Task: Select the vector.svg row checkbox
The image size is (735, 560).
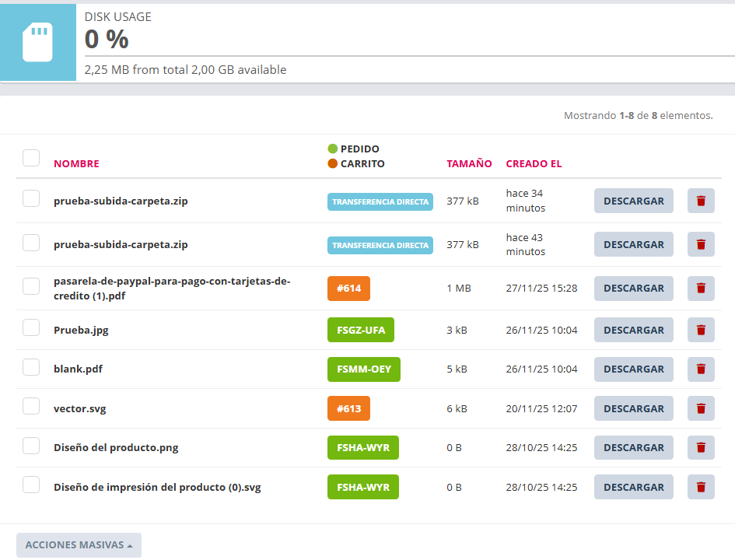Action: (31, 406)
